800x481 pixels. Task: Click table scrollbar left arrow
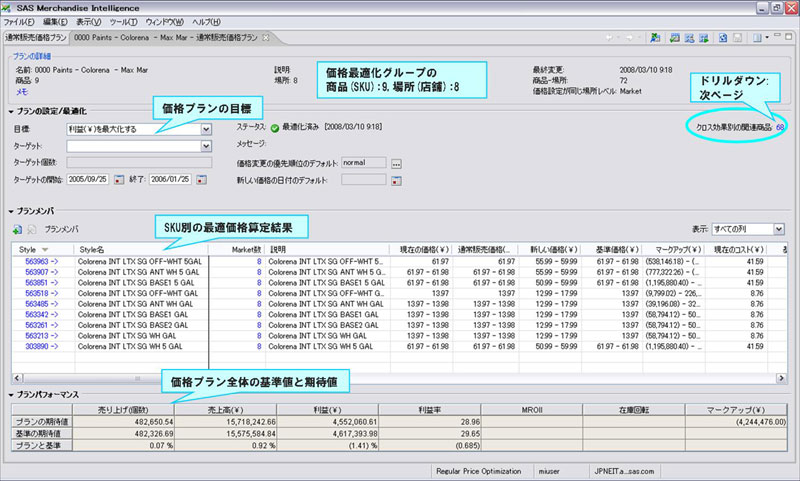tap(17, 378)
